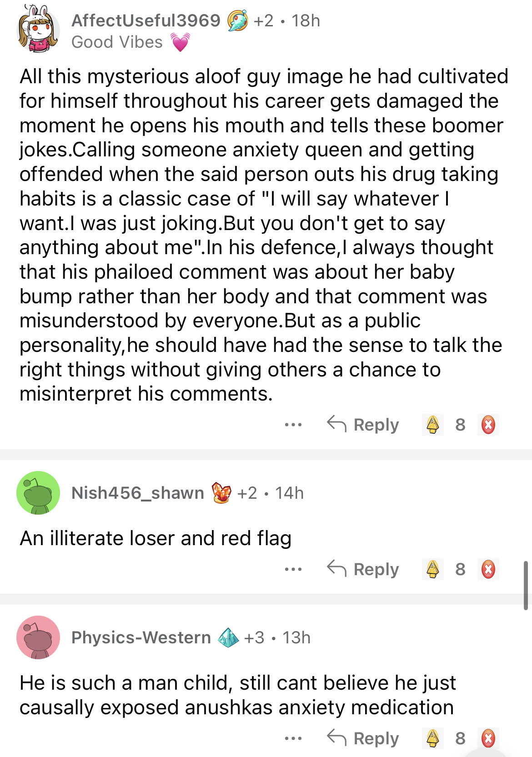Open more options on AffectUseful3969's comment
This screenshot has width=532, height=757.
(293, 425)
